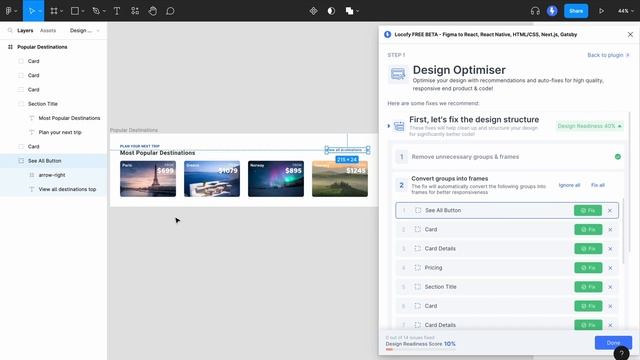Viewport: 640px width, 360px height.
Task: Select the Pen tool
Action: (96, 11)
